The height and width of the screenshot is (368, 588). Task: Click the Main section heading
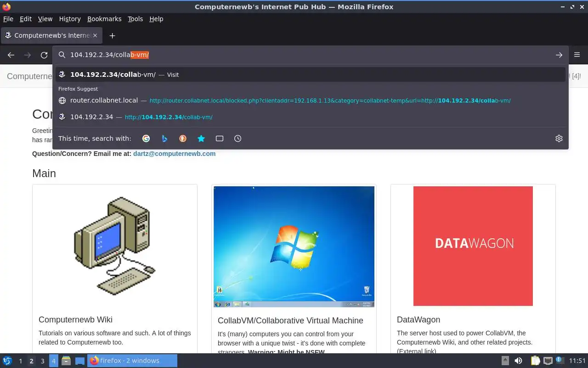click(x=44, y=173)
